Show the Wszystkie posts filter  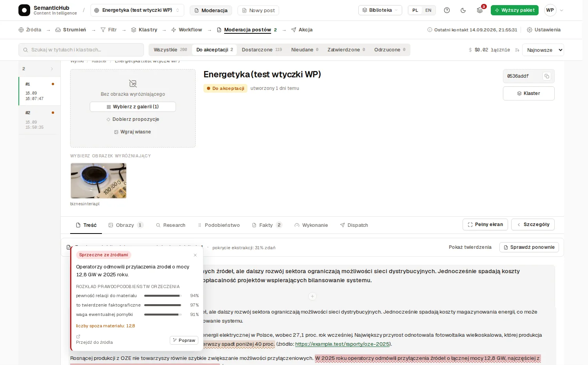click(170, 50)
